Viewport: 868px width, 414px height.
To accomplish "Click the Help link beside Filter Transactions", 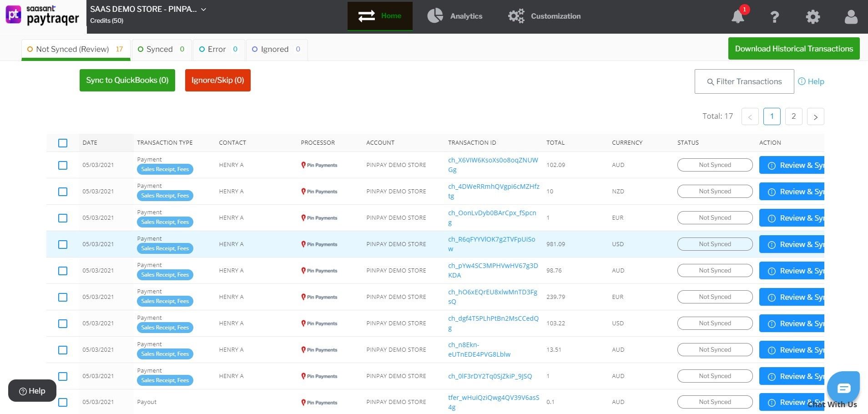I will 811,81.
